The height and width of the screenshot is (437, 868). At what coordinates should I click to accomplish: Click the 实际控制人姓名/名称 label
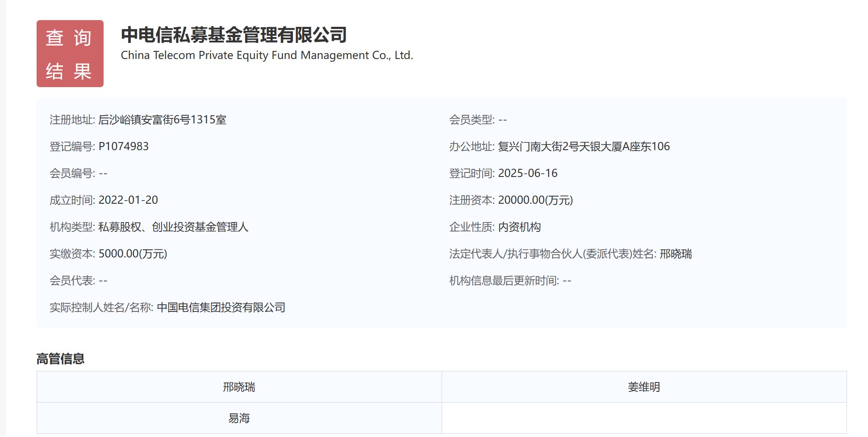[101, 307]
